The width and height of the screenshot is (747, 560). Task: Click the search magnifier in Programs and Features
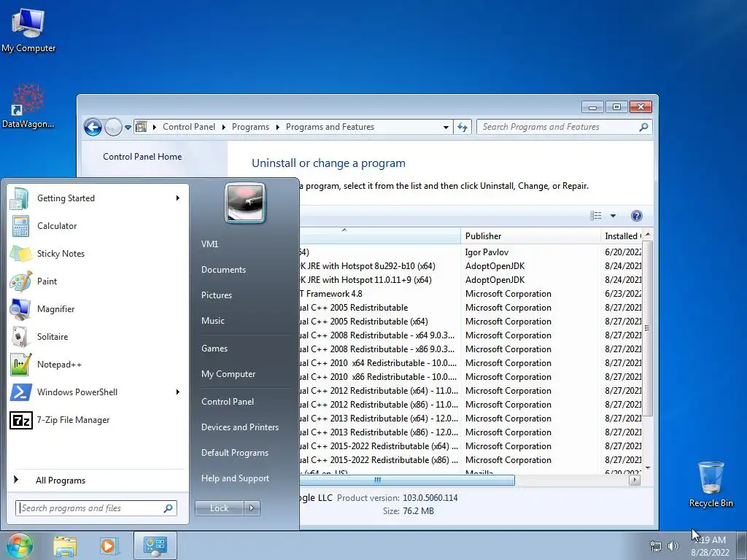643,127
